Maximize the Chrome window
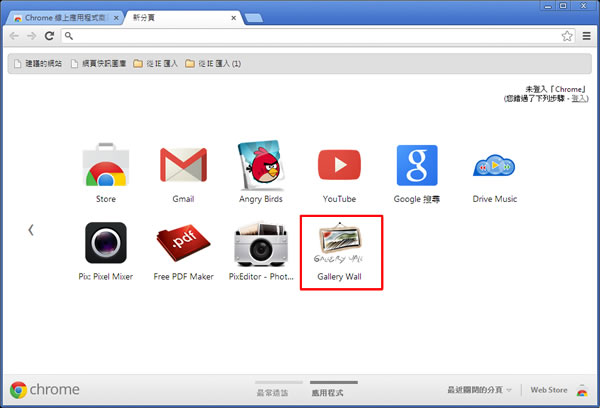600x408 pixels. (563, 5)
